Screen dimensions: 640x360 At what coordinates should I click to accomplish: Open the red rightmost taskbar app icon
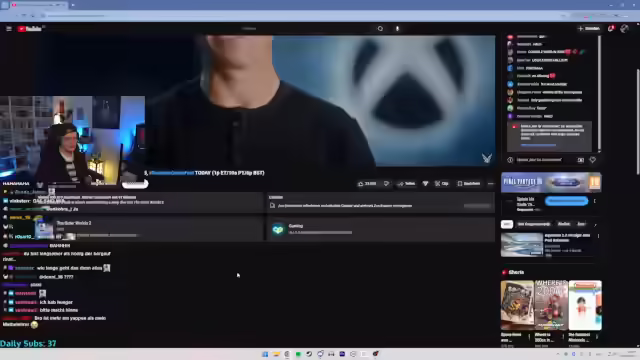(375, 354)
